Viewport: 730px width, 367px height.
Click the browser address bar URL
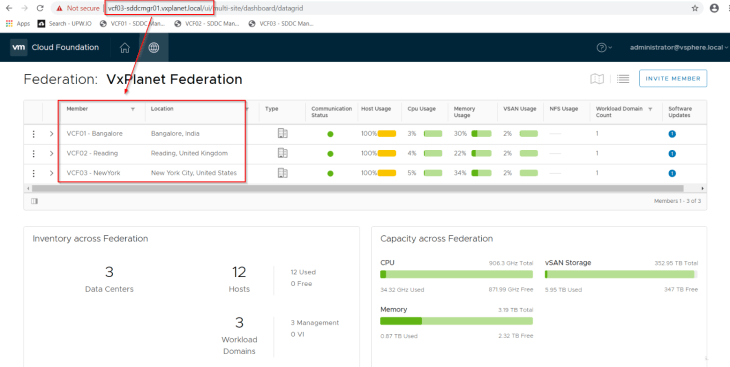[205, 8]
